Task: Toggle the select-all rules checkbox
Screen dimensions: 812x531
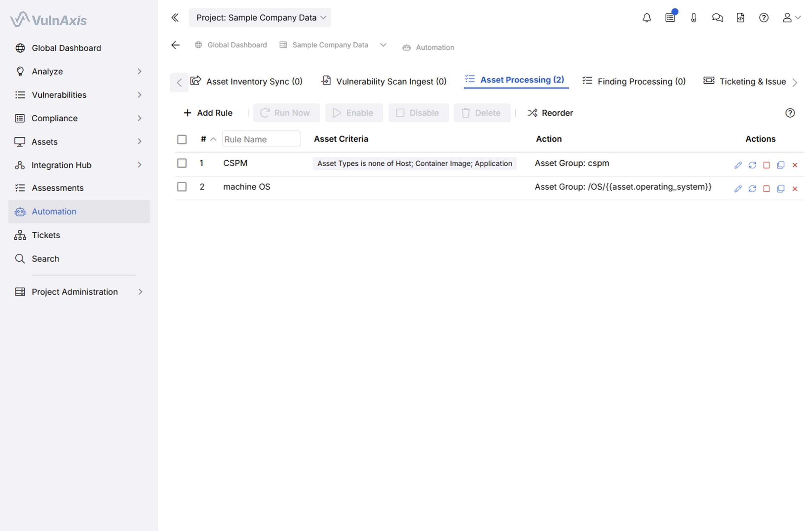Action: [x=182, y=139]
